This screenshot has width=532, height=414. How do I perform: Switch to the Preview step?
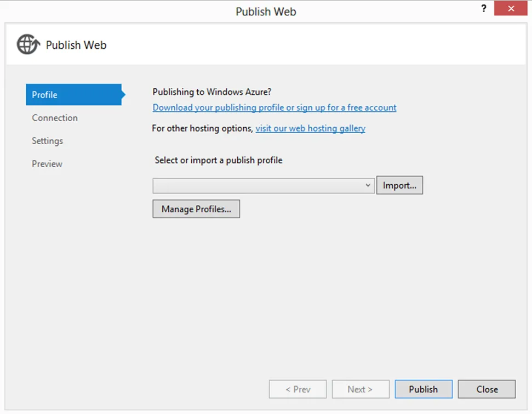(x=47, y=164)
